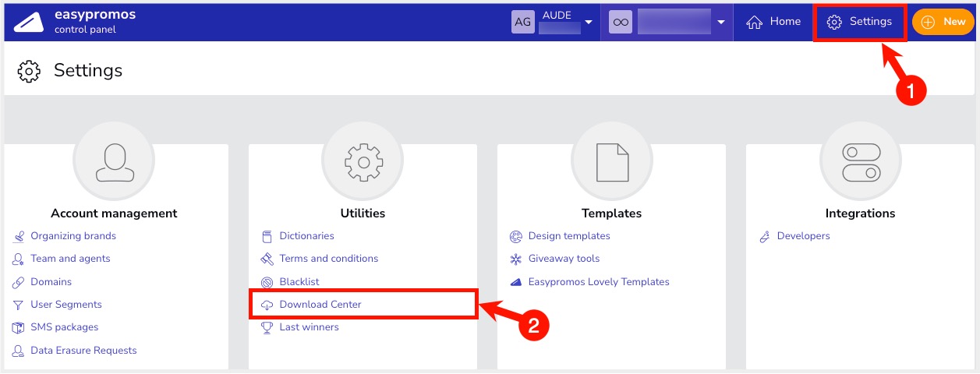Screen dimensions: 980x374
Task: Open SMS packages link
Action: point(64,327)
